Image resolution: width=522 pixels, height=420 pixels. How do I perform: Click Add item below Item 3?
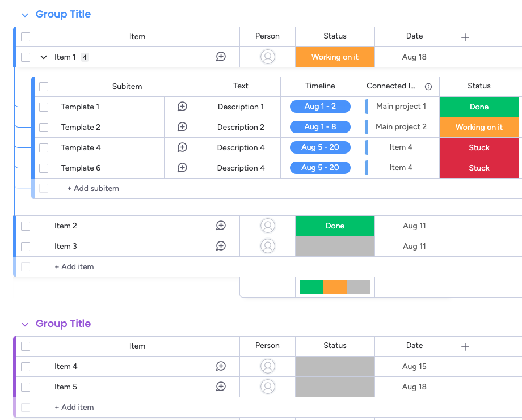coord(74,266)
